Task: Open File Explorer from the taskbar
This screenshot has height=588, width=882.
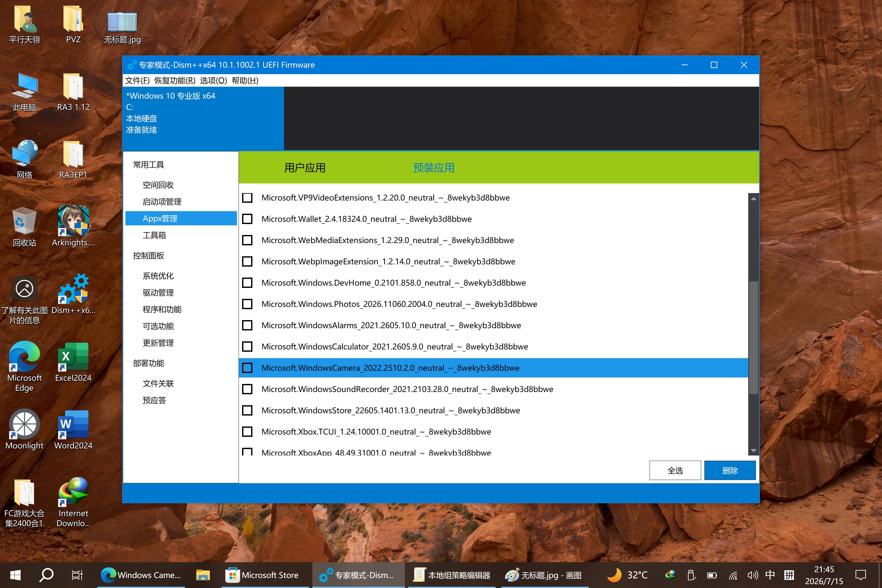Action: (x=203, y=575)
